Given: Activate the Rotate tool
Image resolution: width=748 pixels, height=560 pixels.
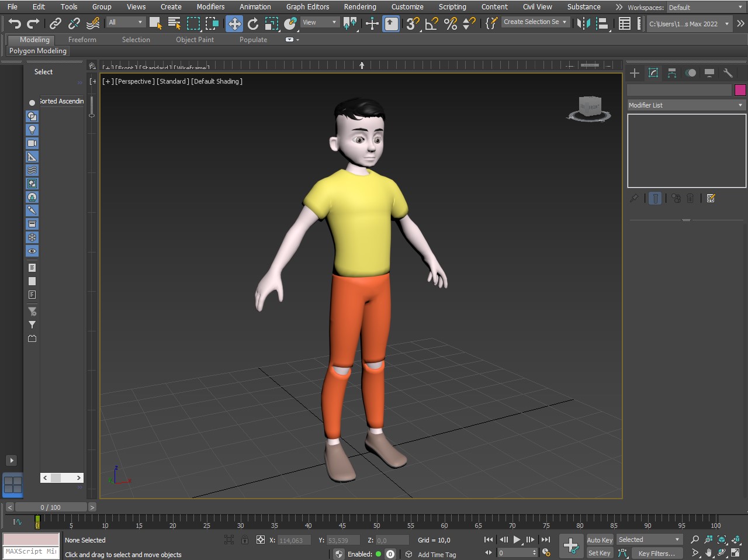Looking at the screenshot, I should click(x=253, y=23).
